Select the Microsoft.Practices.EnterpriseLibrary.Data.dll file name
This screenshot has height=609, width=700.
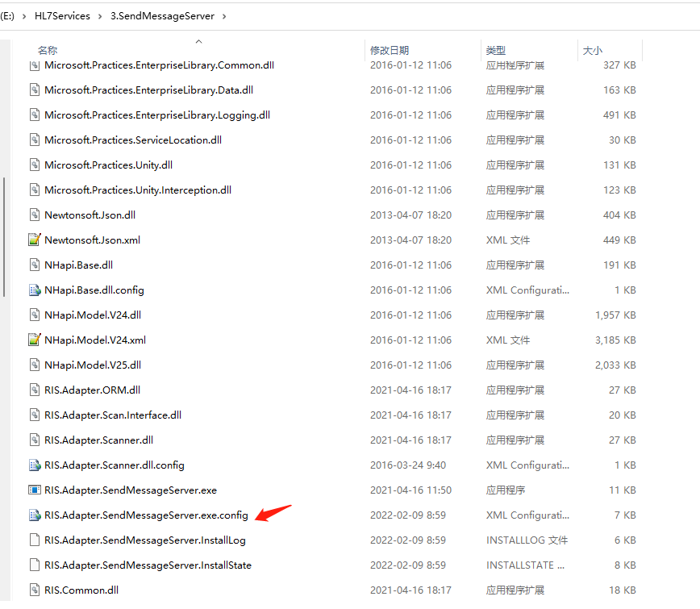(148, 90)
